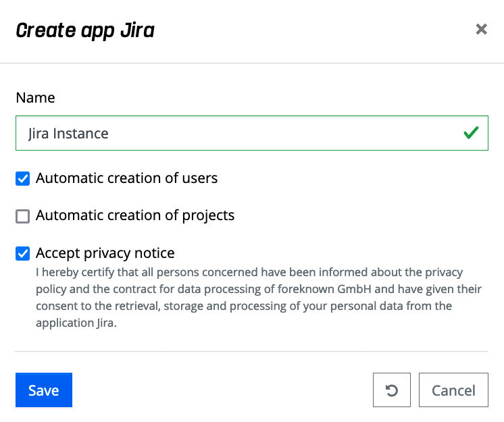This screenshot has width=504, height=422.
Task: Click the 'Create app Jira' dialog title
Action: coord(85,30)
